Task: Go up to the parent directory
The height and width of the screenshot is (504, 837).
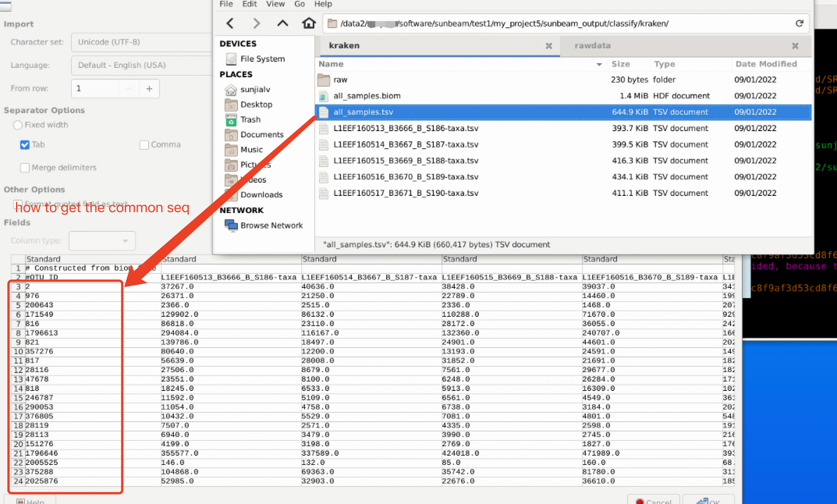Action: pyautogui.click(x=282, y=23)
